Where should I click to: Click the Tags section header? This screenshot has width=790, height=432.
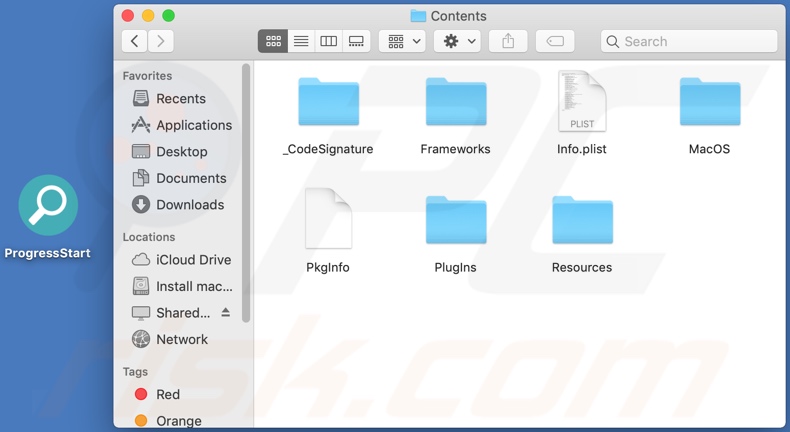(135, 372)
